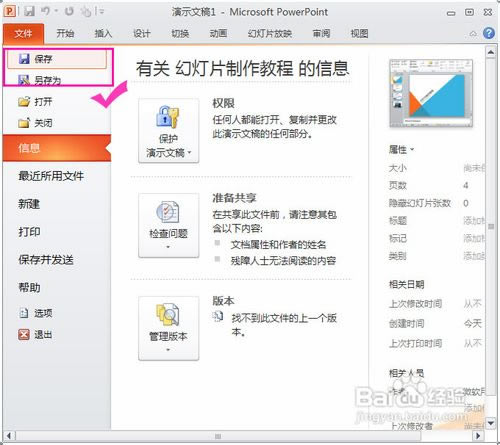Open 保存并发送 section
This screenshot has width=500, height=445.
click(x=46, y=260)
